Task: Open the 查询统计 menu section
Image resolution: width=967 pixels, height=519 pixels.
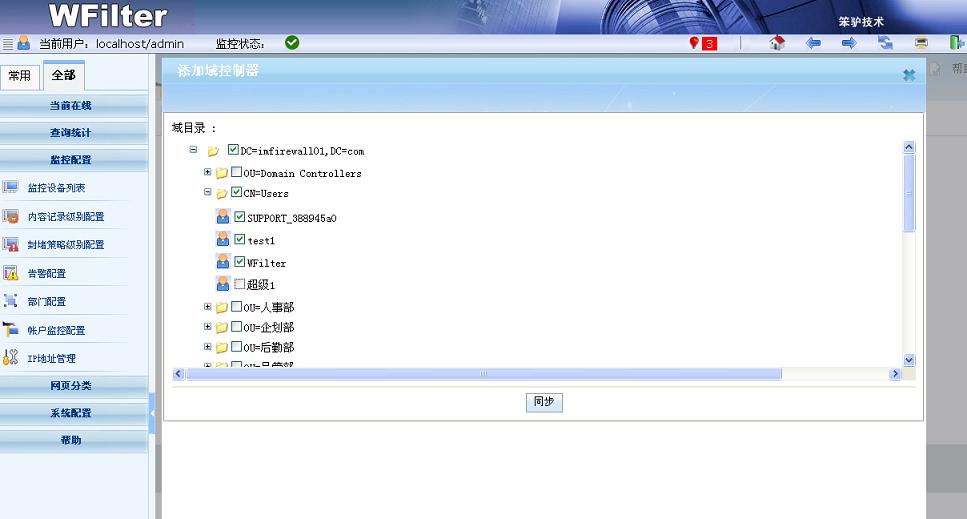Action: tap(71, 132)
